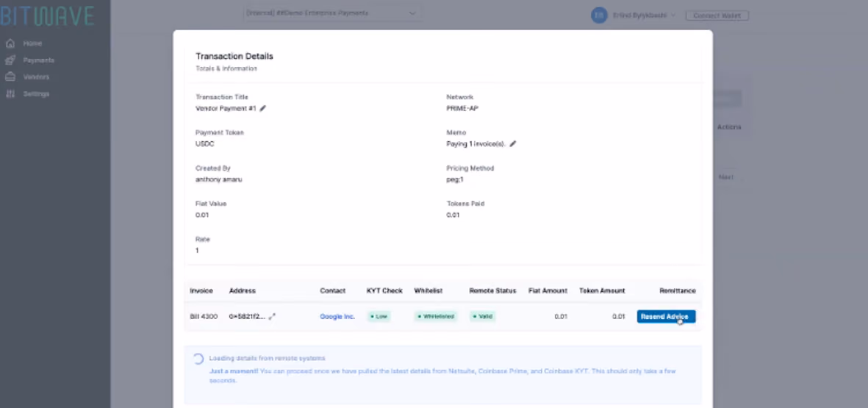The width and height of the screenshot is (868, 408).
Task: Click the anthony amaru creator name
Action: [x=219, y=179]
